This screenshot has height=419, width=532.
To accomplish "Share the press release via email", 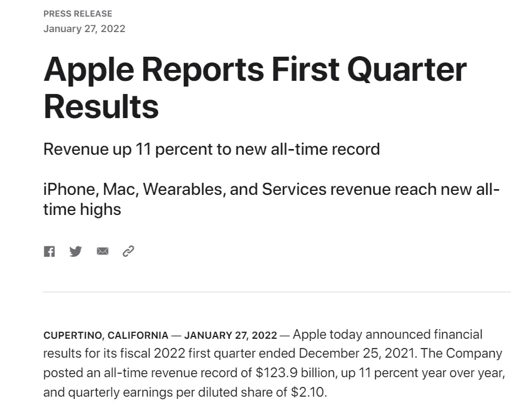I will coord(103,251).
